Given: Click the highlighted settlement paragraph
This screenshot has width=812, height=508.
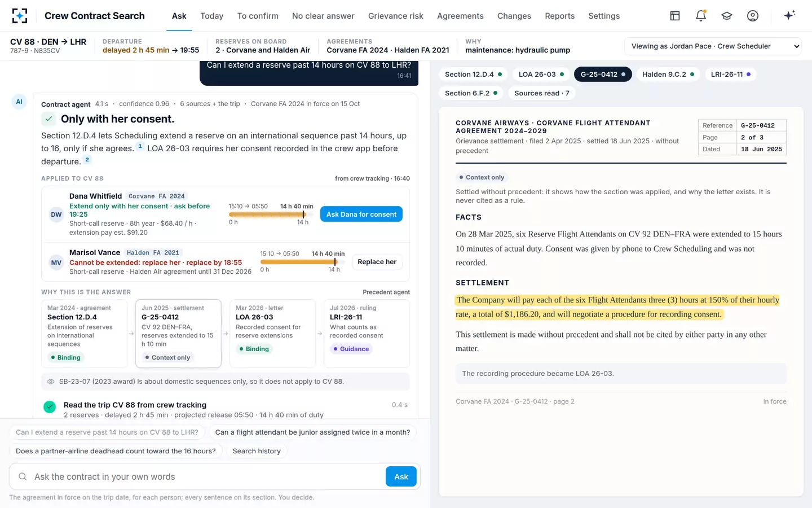Looking at the screenshot, I should coord(617,307).
